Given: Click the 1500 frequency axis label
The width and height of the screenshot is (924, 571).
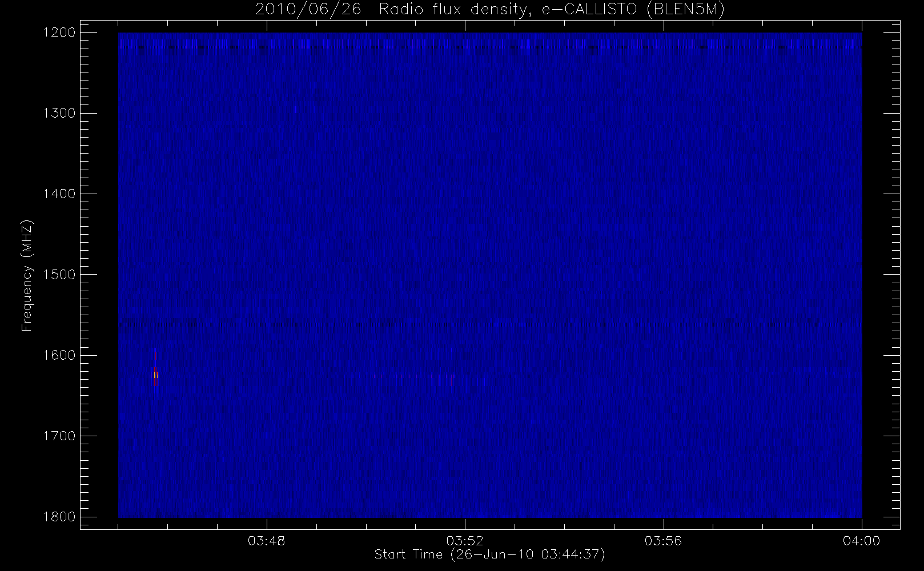Looking at the screenshot, I should coord(61,274).
